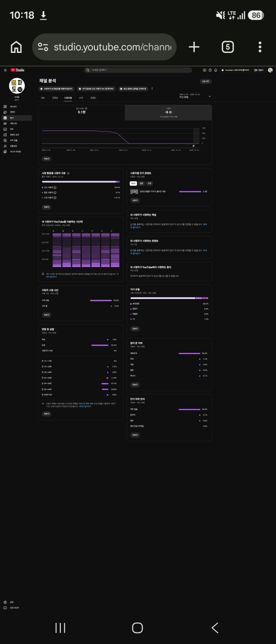The width and height of the screenshot is (276, 644).
Task: Tap the Android recent apps button
Action: (x=60, y=627)
